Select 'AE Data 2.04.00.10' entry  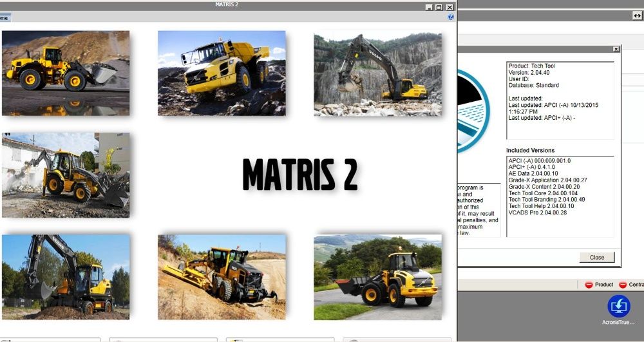(533, 174)
